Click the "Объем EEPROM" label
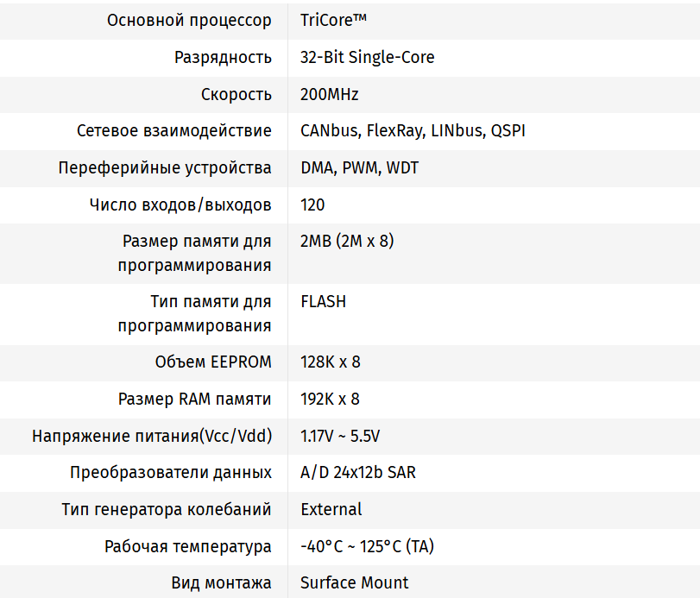The image size is (700, 598). [213, 362]
